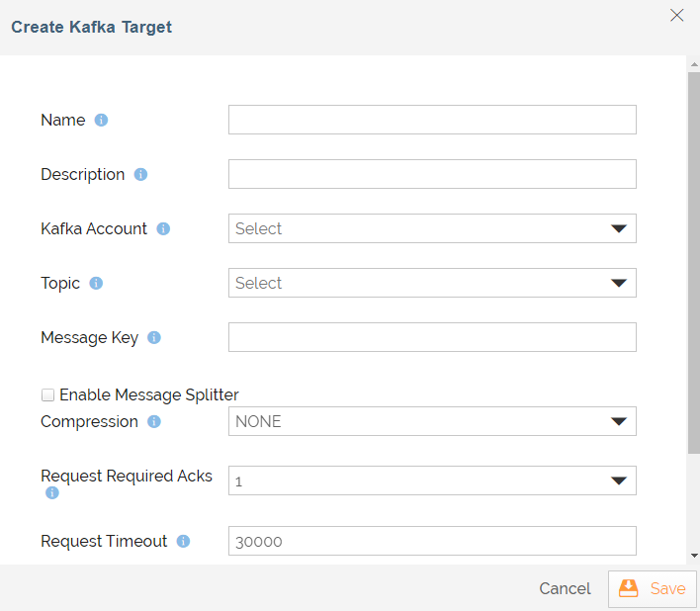Screen dimensions: 700x611
Task: Open the Kafka Account dropdown
Action: tap(432, 228)
